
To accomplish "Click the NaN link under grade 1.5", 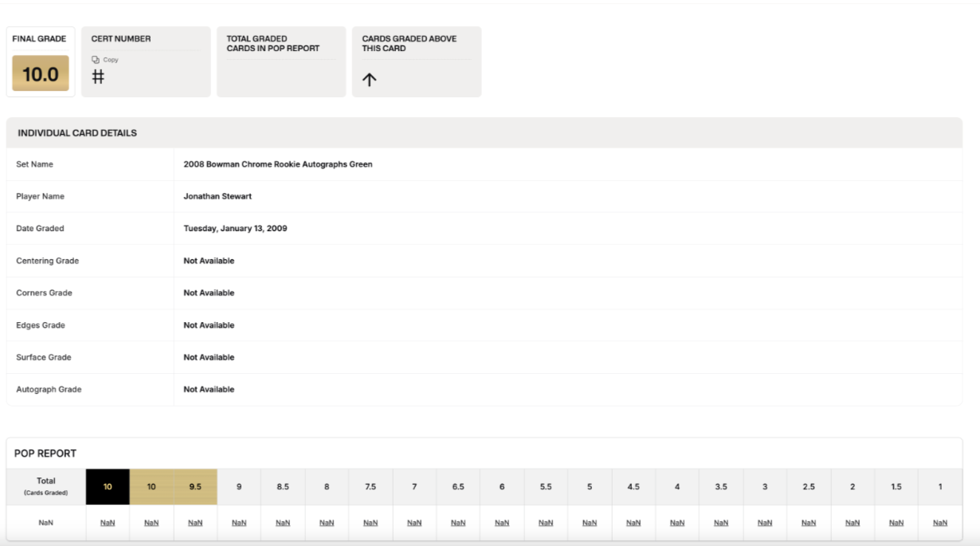I will (896, 523).
